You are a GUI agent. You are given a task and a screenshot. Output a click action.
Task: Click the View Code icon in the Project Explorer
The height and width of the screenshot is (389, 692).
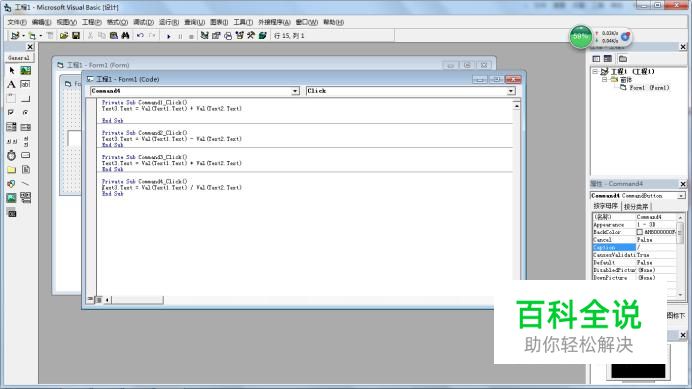point(596,59)
